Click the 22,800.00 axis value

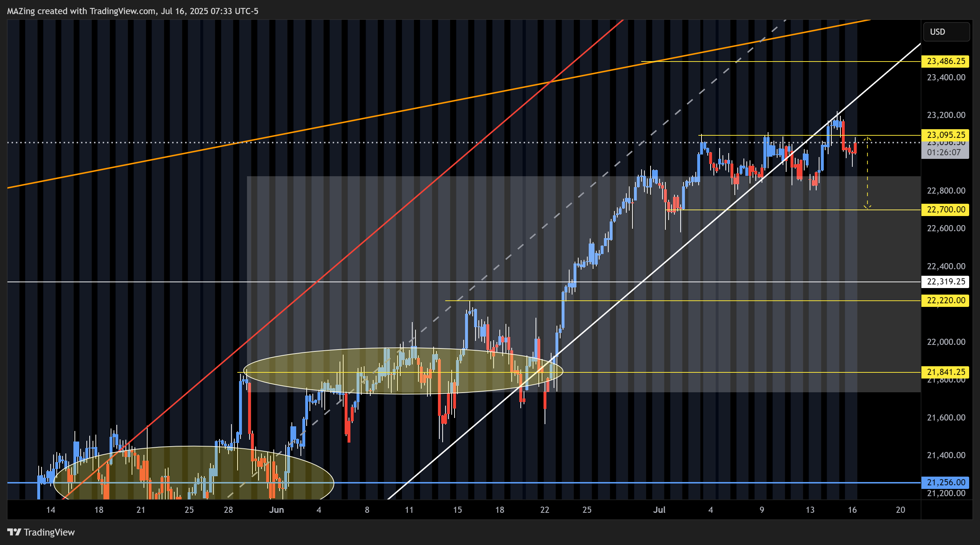click(946, 191)
